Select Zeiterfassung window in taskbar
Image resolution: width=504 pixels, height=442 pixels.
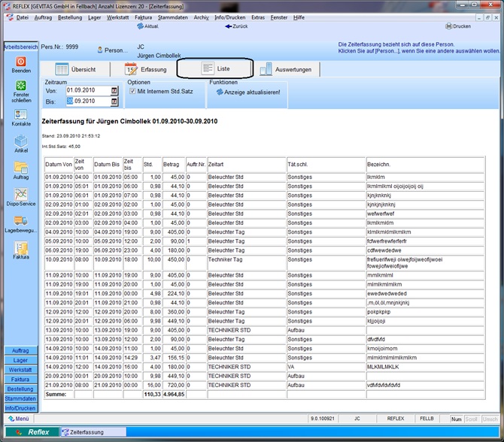click(93, 432)
